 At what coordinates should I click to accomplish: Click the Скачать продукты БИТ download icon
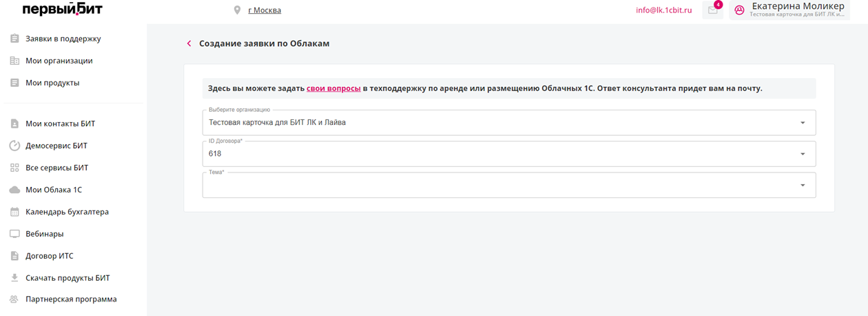pos(14,278)
